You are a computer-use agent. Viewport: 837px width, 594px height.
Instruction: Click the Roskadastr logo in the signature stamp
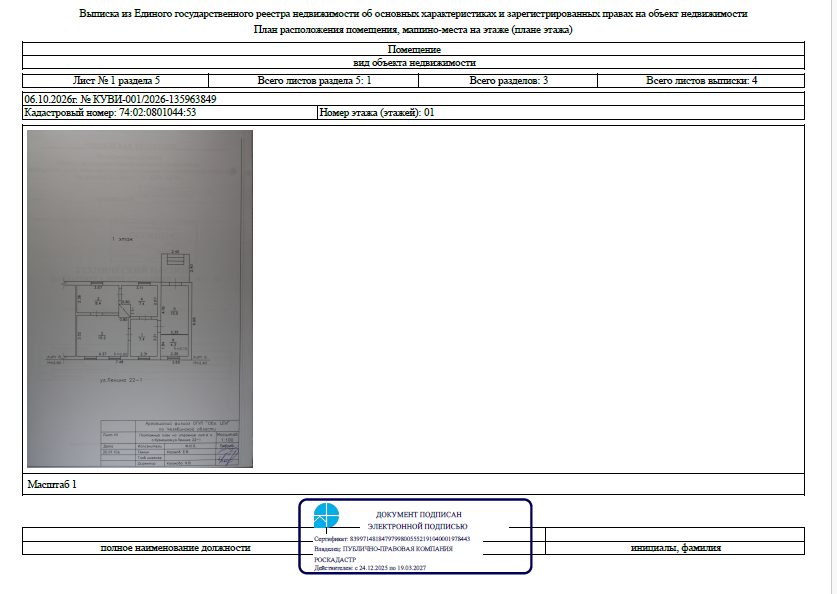(326, 517)
